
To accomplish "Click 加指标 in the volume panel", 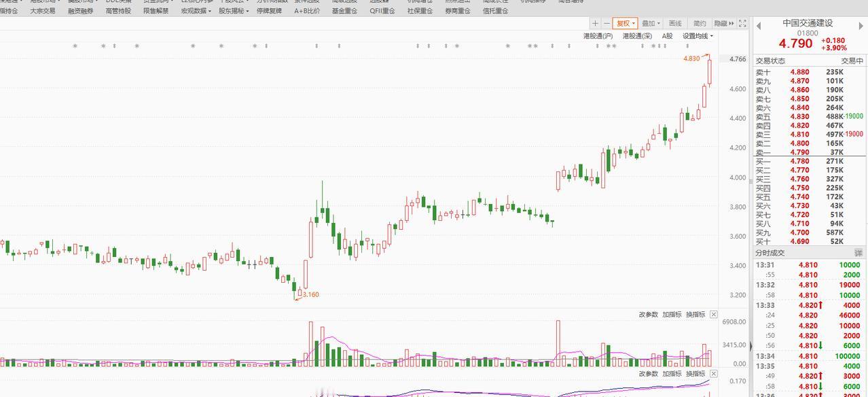I will pyautogui.click(x=672, y=315).
